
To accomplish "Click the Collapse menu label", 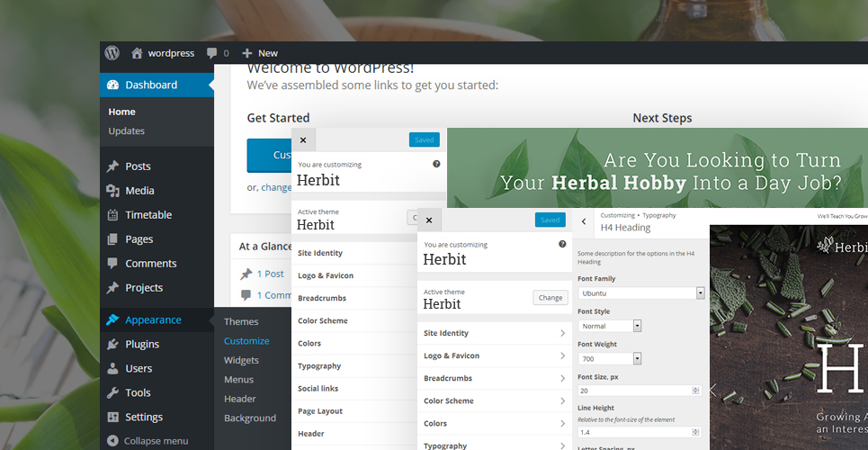I will pos(157,441).
